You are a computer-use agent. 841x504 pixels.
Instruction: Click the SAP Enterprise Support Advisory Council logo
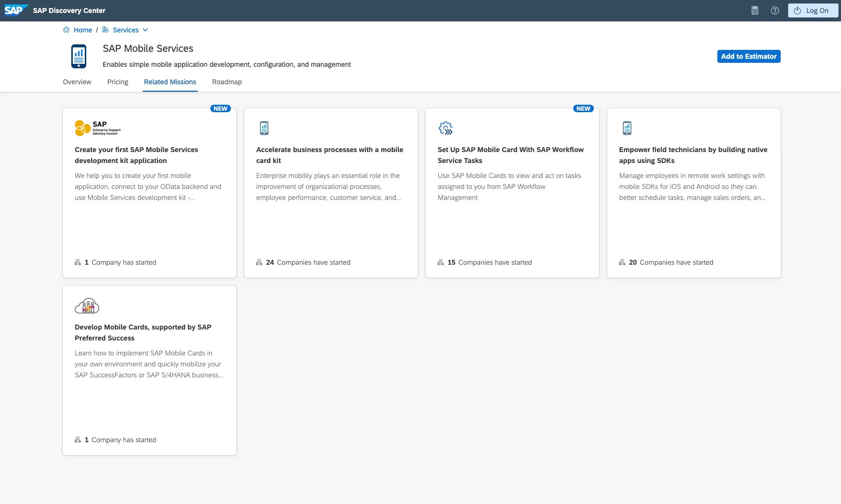click(98, 128)
